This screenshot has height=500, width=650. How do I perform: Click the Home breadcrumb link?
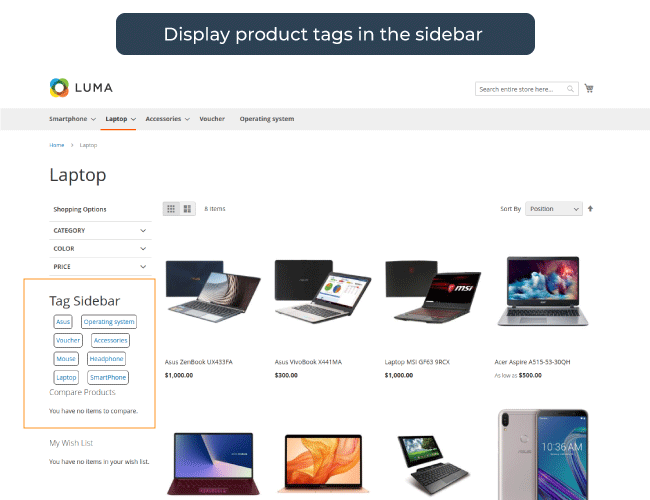57,145
